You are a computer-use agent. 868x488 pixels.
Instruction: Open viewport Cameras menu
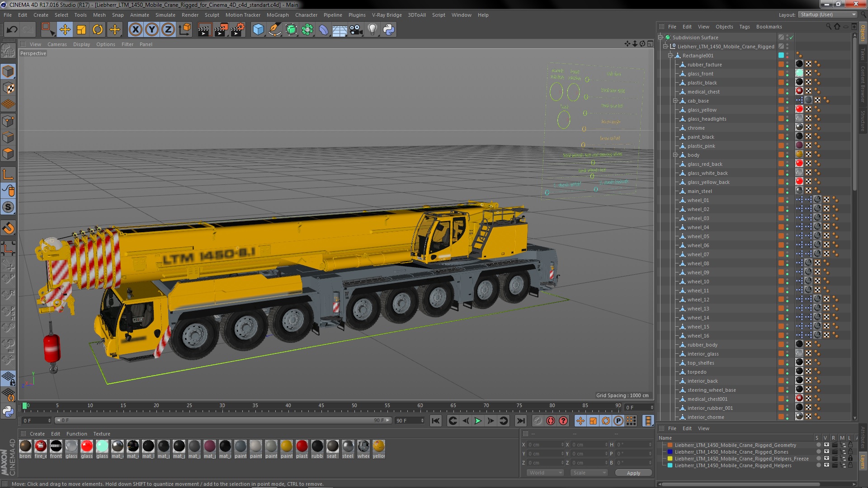[x=57, y=44]
